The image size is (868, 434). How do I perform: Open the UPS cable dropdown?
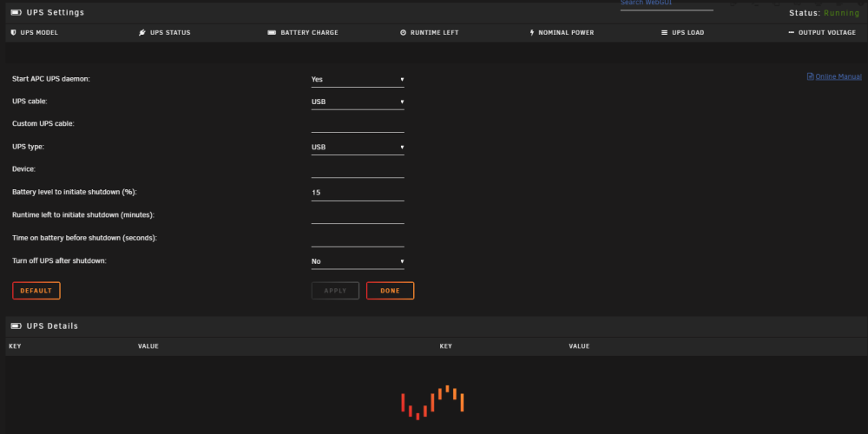358,102
